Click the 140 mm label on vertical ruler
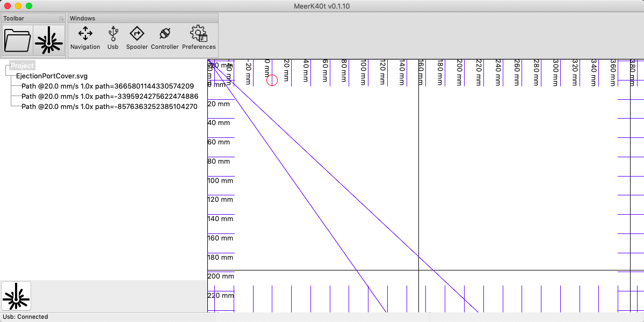This screenshot has width=644, height=322. click(221, 218)
